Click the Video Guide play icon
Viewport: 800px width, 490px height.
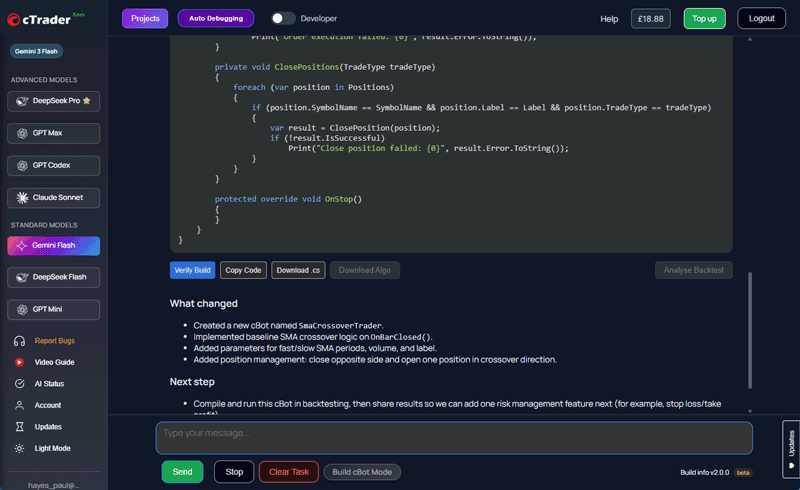coord(19,362)
